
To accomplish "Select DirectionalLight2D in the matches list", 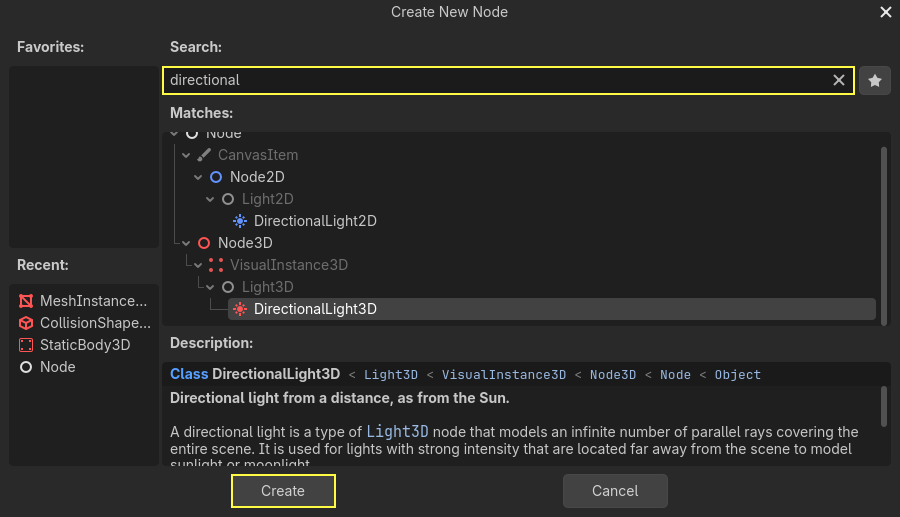I will click(315, 221).
